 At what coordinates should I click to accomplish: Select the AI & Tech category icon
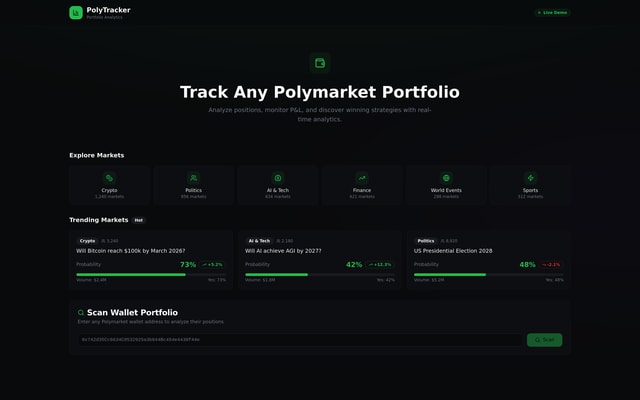(x=278, y=178)
